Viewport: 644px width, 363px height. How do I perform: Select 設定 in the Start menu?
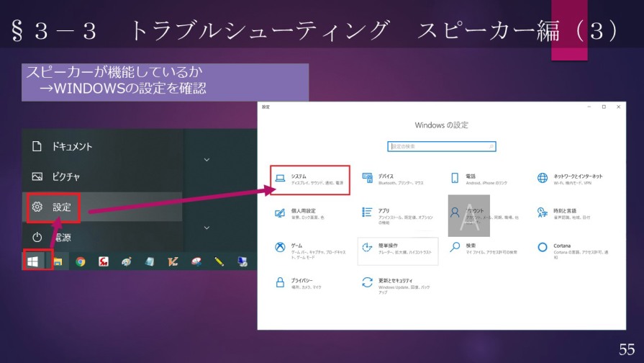(54, 207)
